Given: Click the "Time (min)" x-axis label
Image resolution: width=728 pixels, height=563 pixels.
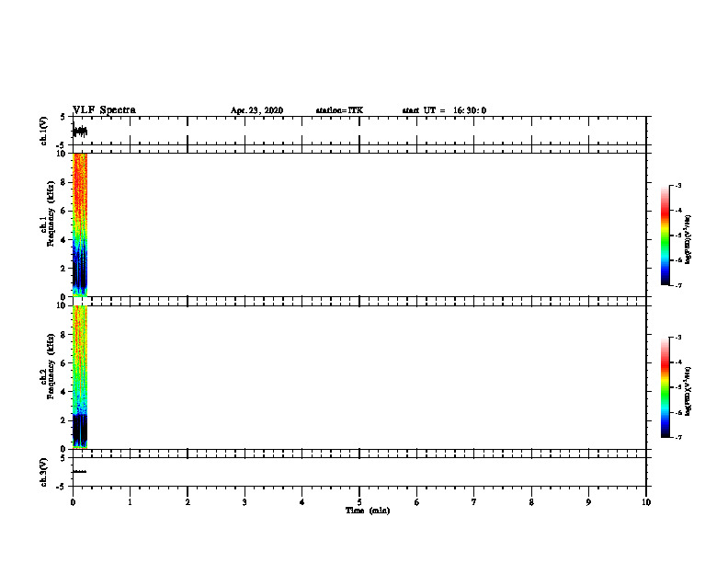Looking at the screenshot, I should (368, 511).
